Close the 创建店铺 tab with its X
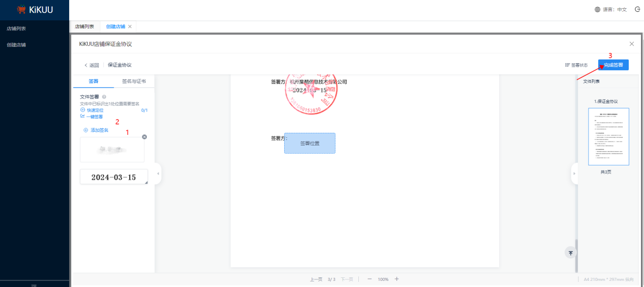644x287 pixels. pos(130,26)
